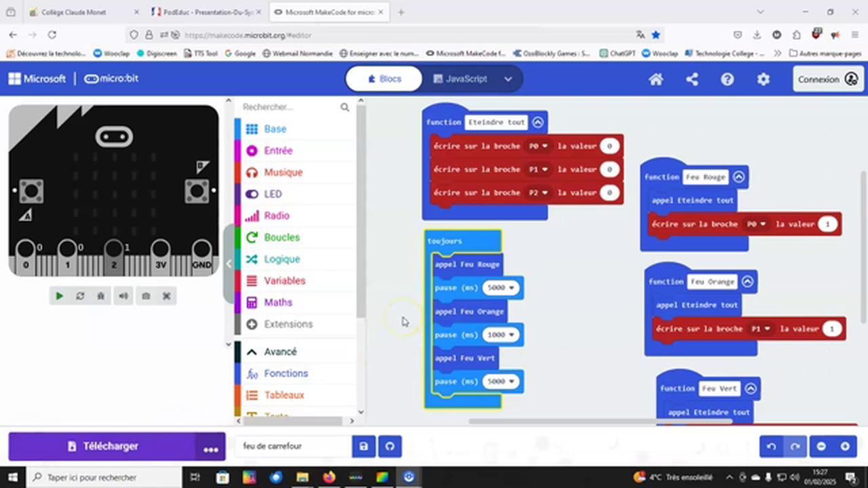This screenshot has height=488, width=868.
Task: Redo the last undone action
Action: pos(795,446)
